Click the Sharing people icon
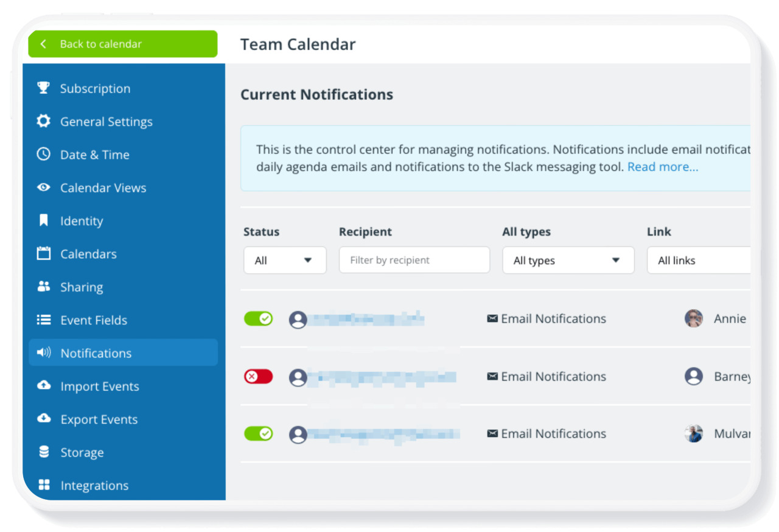This screenshot has height=532, width=779. point(43,287)
